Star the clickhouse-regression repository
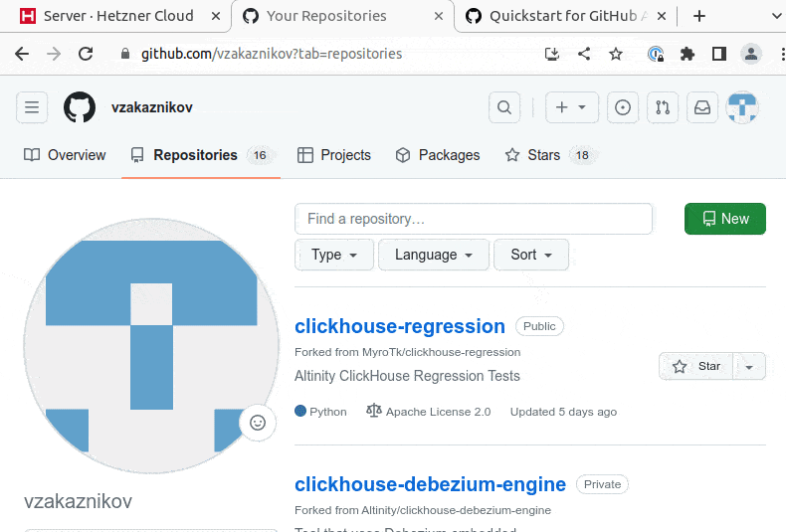This screenshot has width=786, height=532. tap(696, 366)
